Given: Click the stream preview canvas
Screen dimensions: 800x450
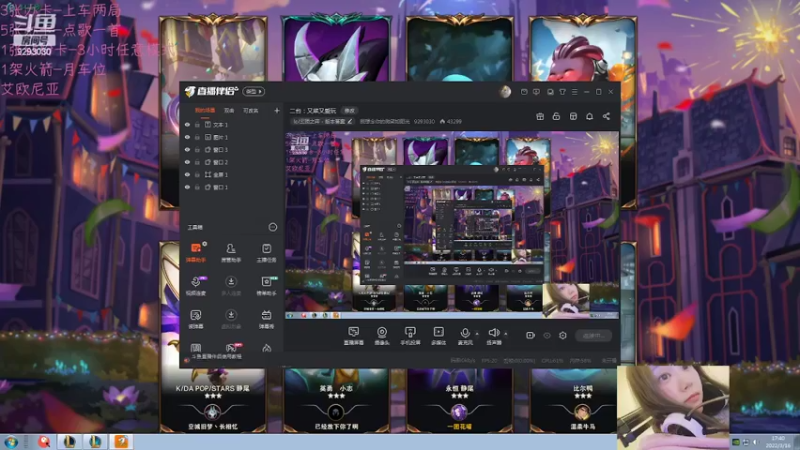Looking at the screenshot, I should (452, 225).
